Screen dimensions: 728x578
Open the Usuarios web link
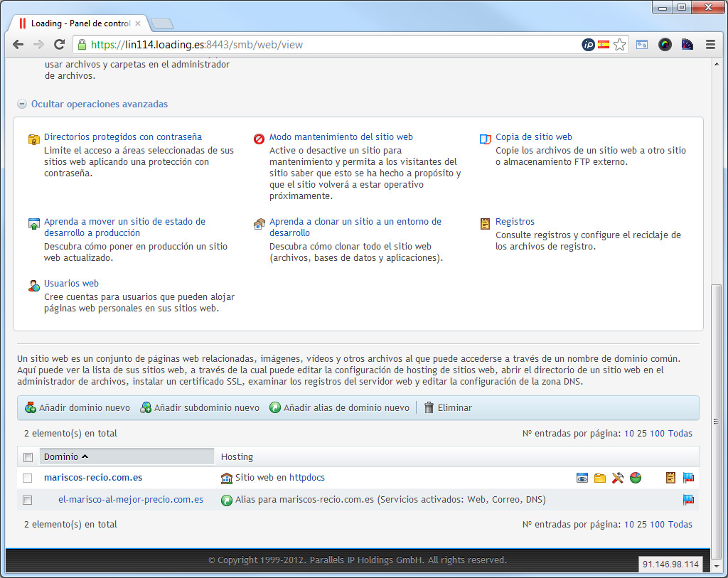tap(71, 283)
